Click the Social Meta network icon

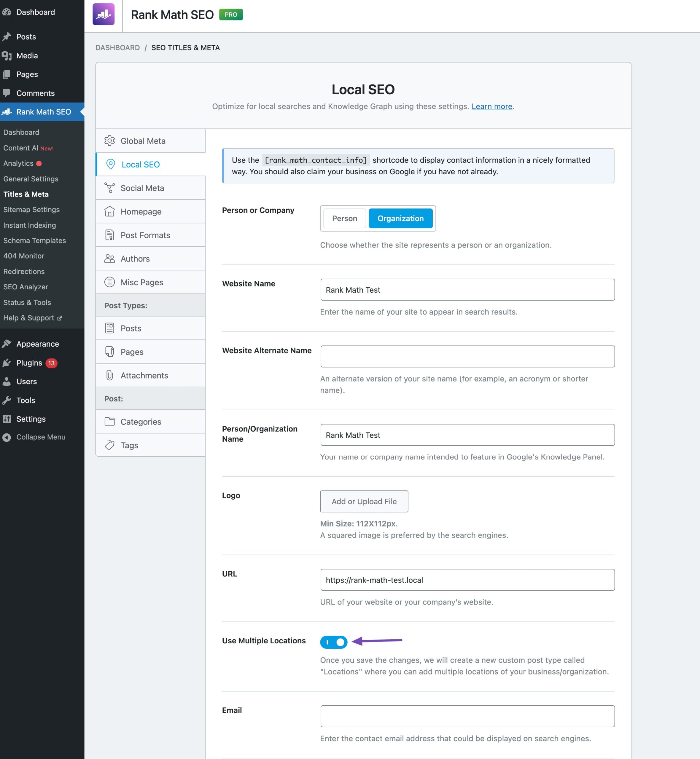pos(109,188)
